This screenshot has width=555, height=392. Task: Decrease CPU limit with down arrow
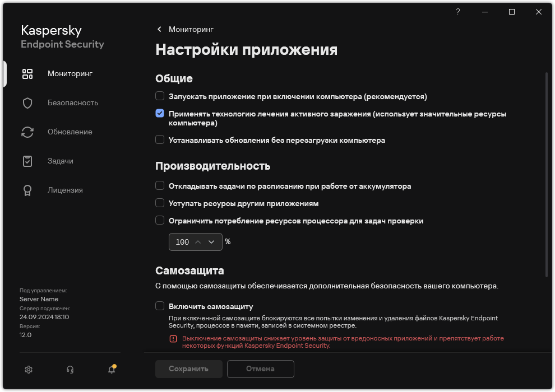tap(211, 242)
